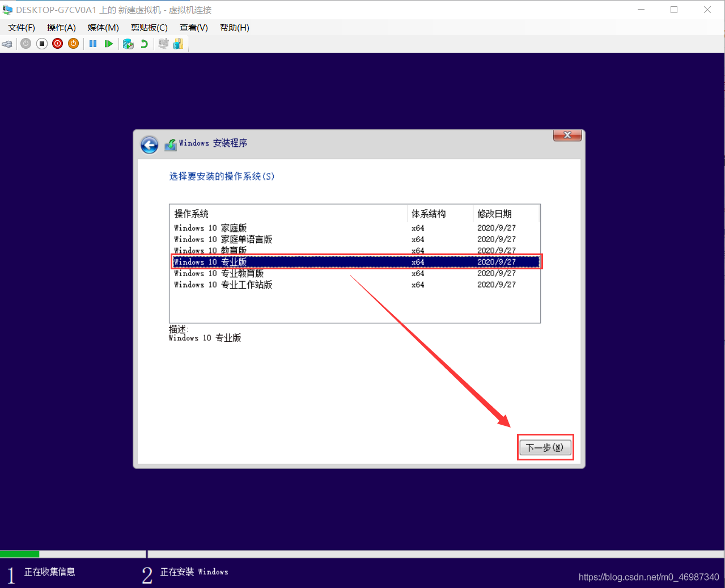The width and height of the screenshot is (725, 588).
Task: Click the greyed-out Start power icon
Action: click(26, 44)
